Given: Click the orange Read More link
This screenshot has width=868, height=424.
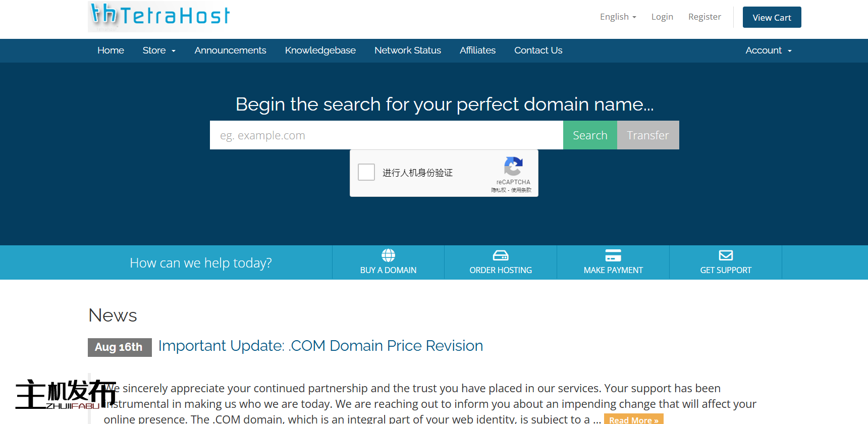Looking at the screenshot, I should (x=633, y=419).
